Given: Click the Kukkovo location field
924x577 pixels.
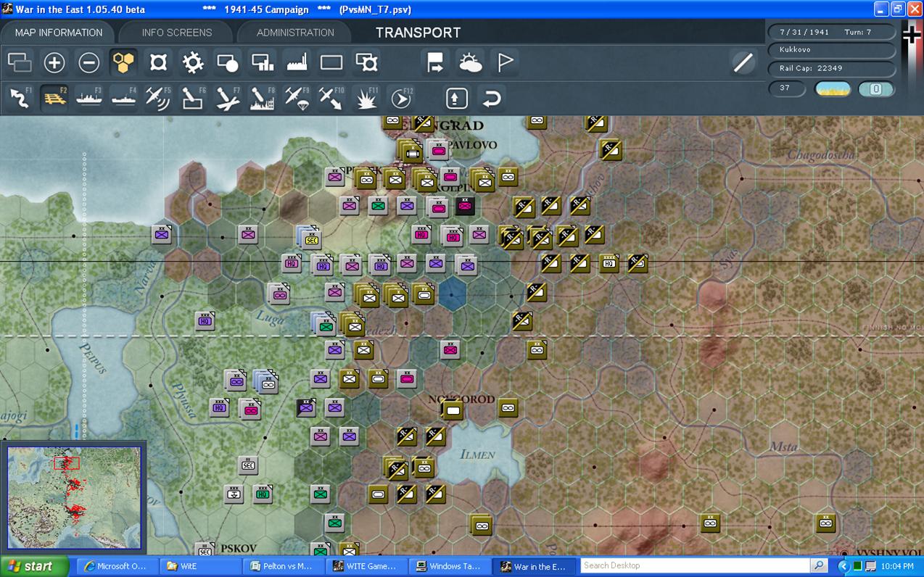Looking at the screenshot, I should pyautogui.click(x=832, y=50).
